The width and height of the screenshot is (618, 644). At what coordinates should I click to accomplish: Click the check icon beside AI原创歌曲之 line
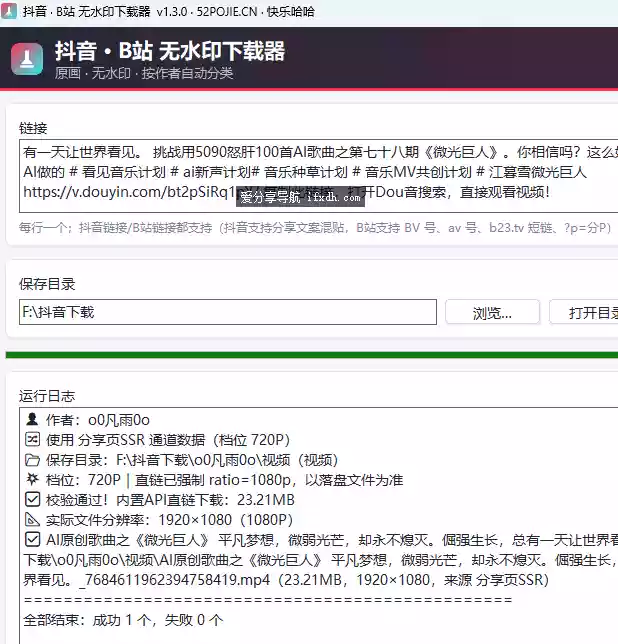click(32, 539)
